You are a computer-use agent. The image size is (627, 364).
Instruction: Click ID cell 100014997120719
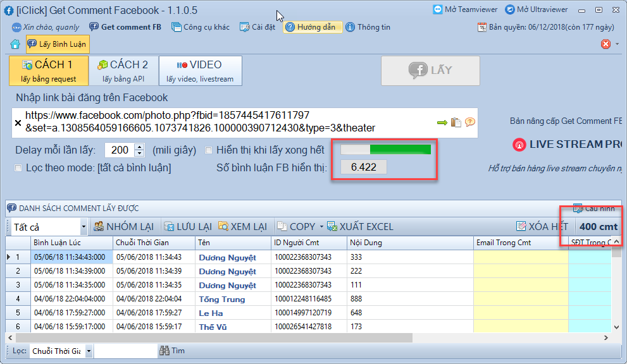pos(309,313)
